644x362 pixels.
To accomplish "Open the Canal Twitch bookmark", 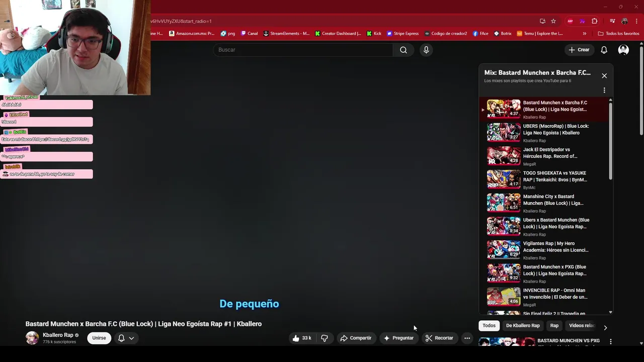I will 250,34.
